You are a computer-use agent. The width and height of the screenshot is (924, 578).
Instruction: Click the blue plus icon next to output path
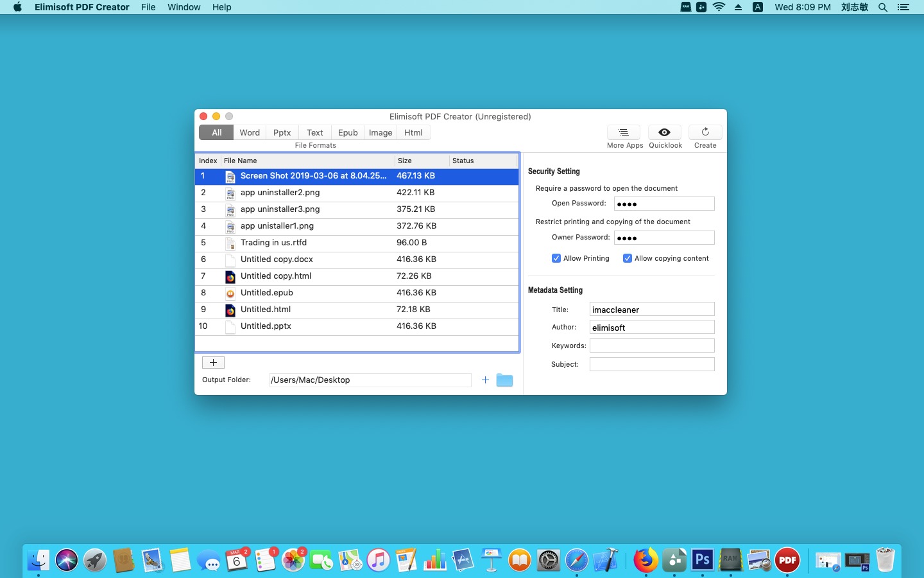coord(485,380)
